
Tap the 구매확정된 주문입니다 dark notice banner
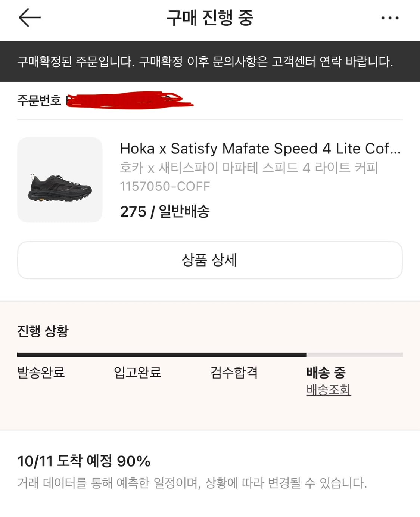(x=205, y=62)
